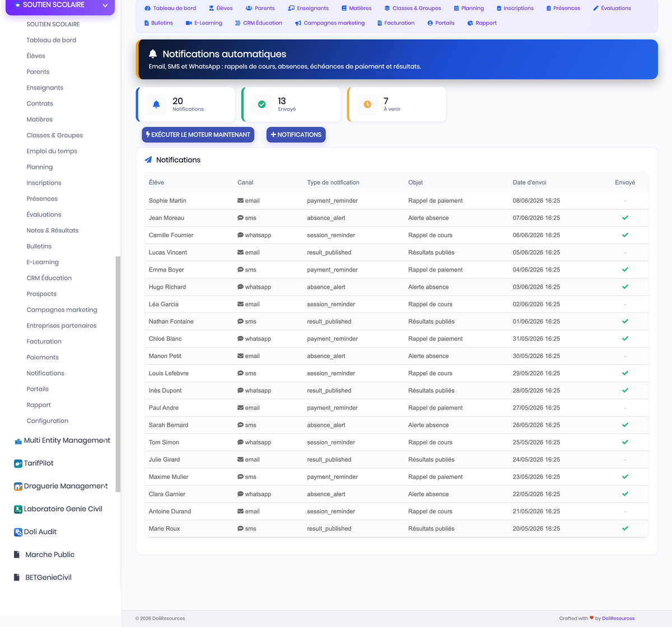Click absence_alert in Sarah Bernard's row
The image size is (672, 627).
(x=326, y=425)
